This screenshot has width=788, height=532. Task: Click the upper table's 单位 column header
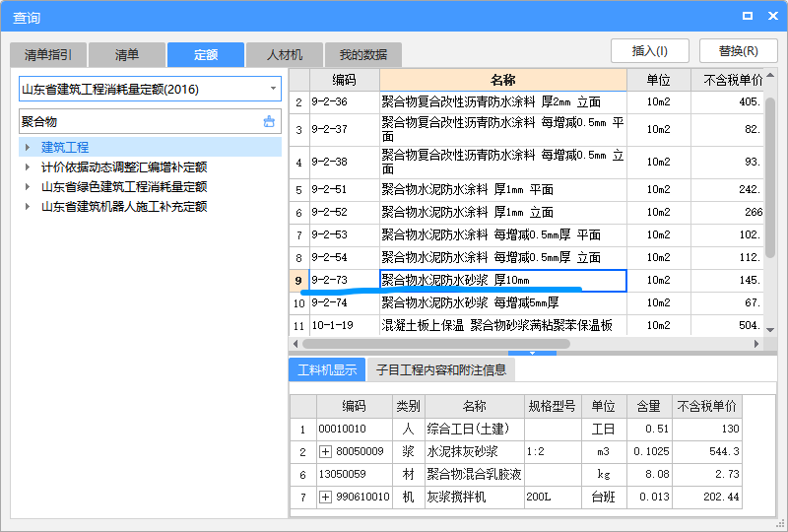(x=658, y=80)
